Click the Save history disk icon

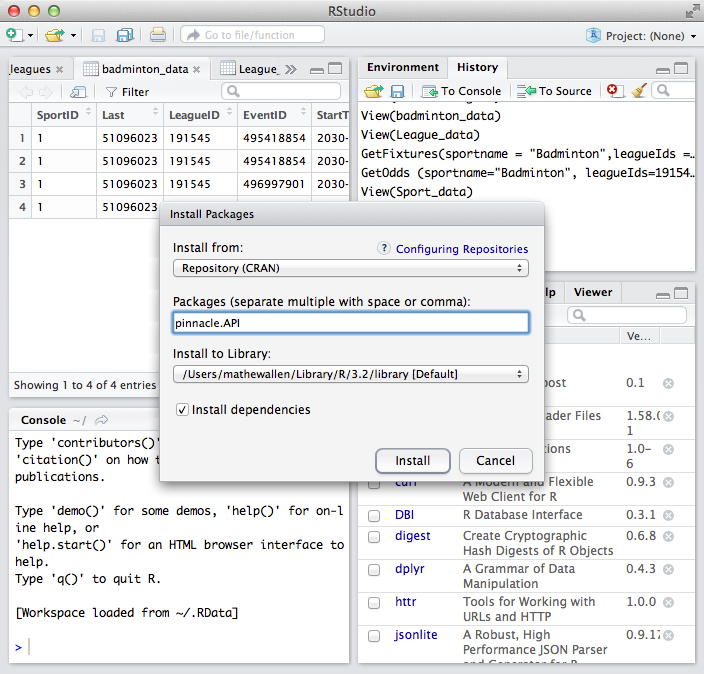click(x=397, y=92)
